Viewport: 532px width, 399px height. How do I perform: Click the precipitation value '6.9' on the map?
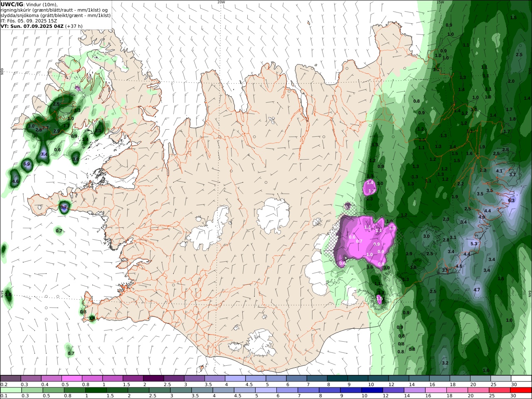(x=27, y=164)
